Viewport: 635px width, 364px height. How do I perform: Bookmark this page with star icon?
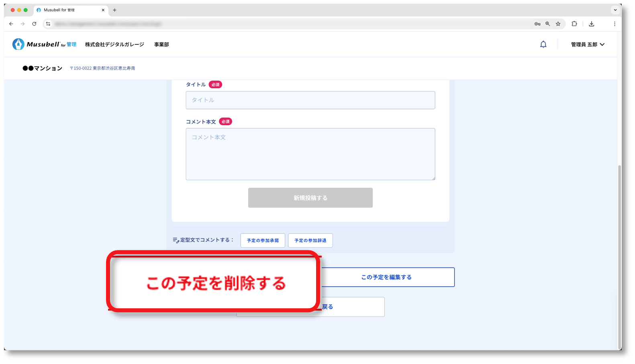pos(558,24)
